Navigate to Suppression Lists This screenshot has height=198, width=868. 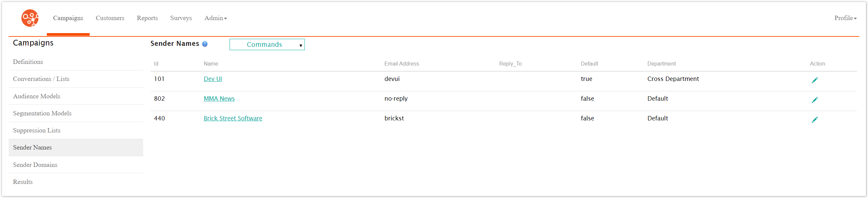pyautogui.click(x=37, y=130)
